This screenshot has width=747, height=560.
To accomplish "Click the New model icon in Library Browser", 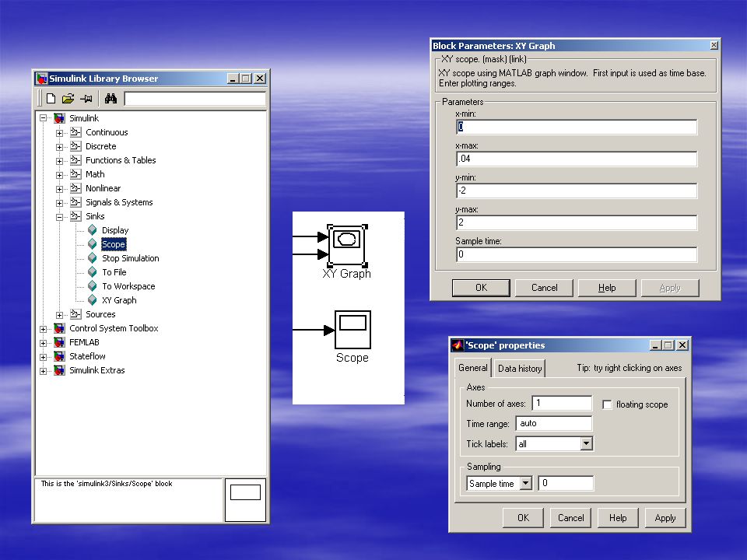I will 51,99.
